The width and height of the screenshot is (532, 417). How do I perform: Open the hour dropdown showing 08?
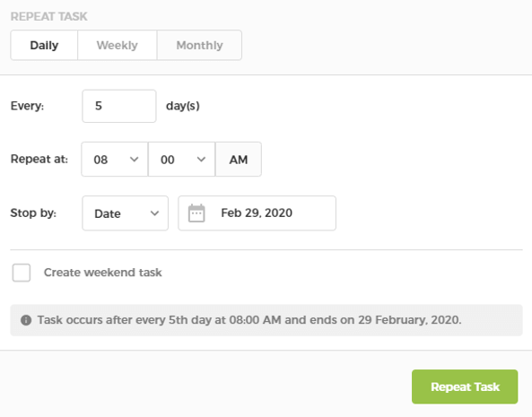pos(115,160)
